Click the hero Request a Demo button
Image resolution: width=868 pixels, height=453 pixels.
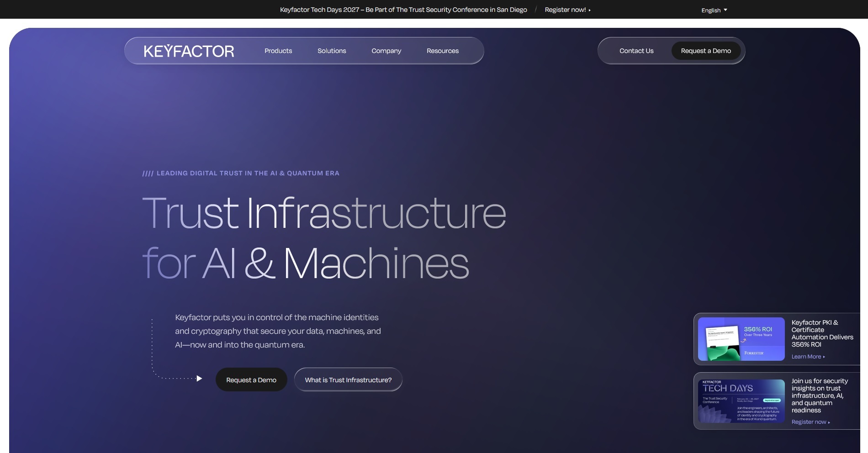251,379
